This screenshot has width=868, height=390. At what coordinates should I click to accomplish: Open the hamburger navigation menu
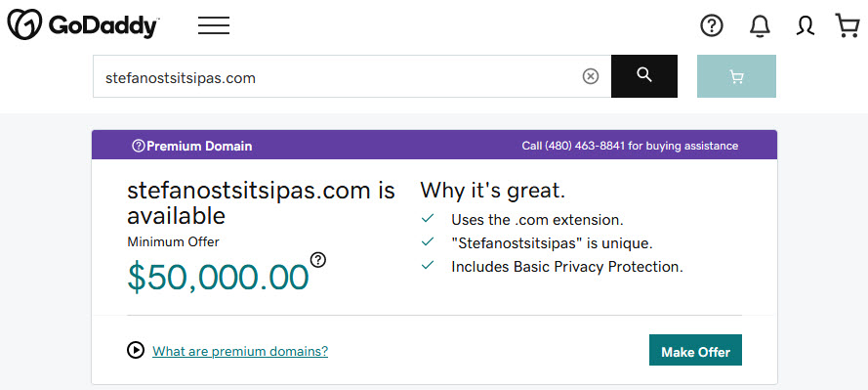pos(214,25)
